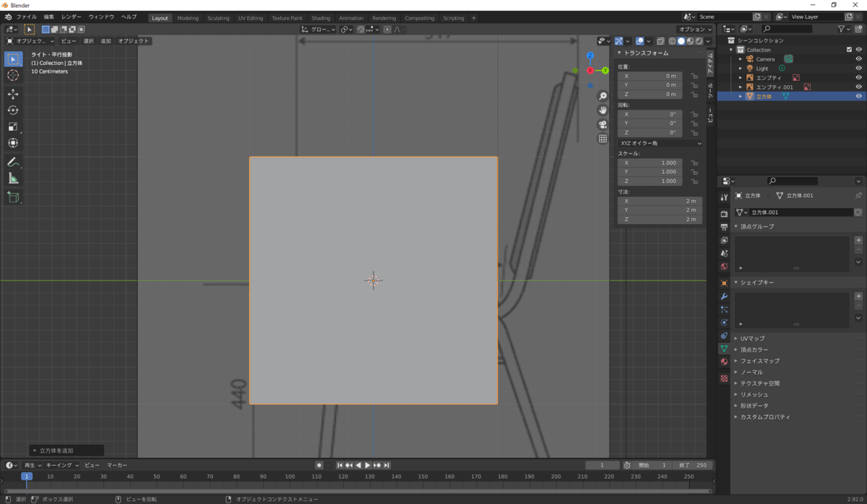The image size is (867, 504).
Task: Open the Modifier properties wrench icon
Action: [724, 296]
